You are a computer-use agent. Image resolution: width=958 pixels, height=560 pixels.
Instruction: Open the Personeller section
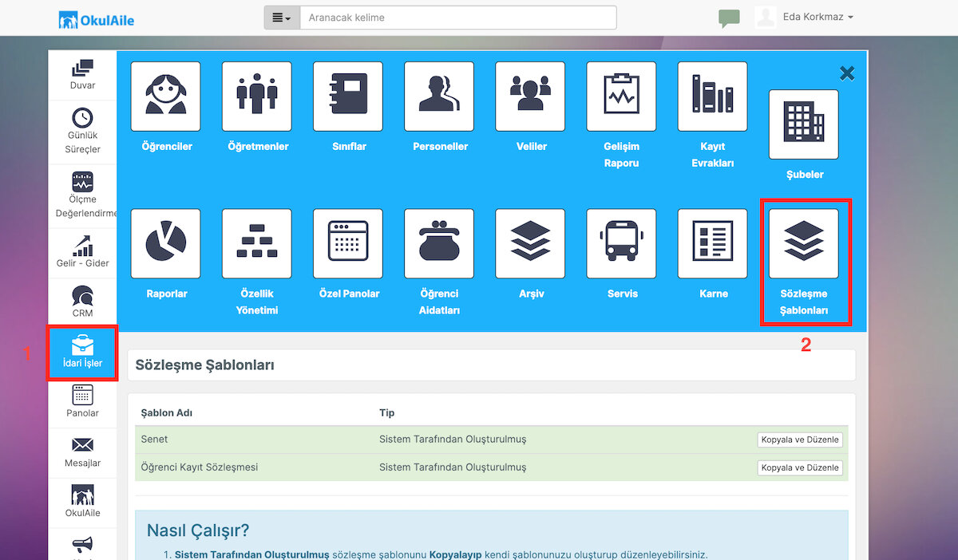pos(439,97)
